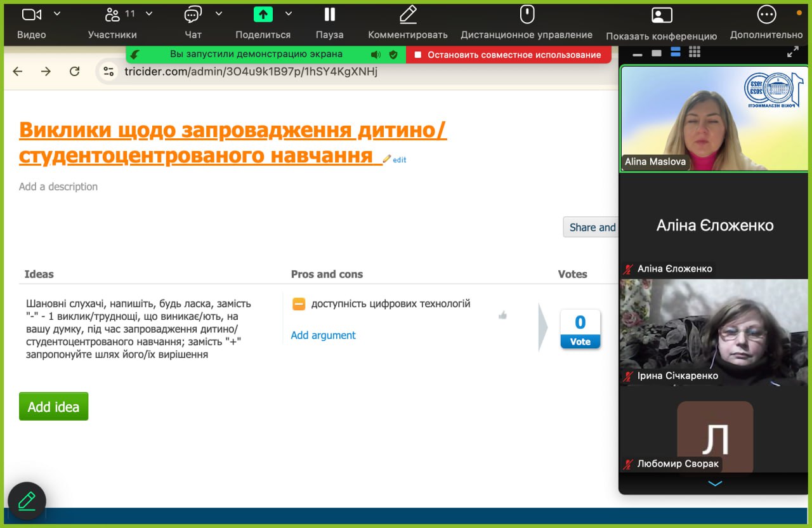Viewport: 812px width, 528px height.
Task: Click the browser reload button
Action: (x=74, y=72)
